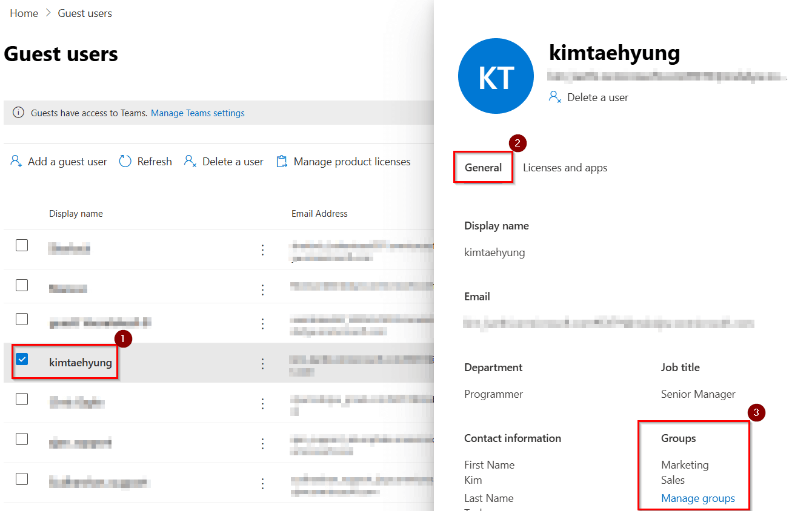Open three-dot menu of second row
Screen dimensions: 812x511
pyautogui.click(x=262, y=290)
